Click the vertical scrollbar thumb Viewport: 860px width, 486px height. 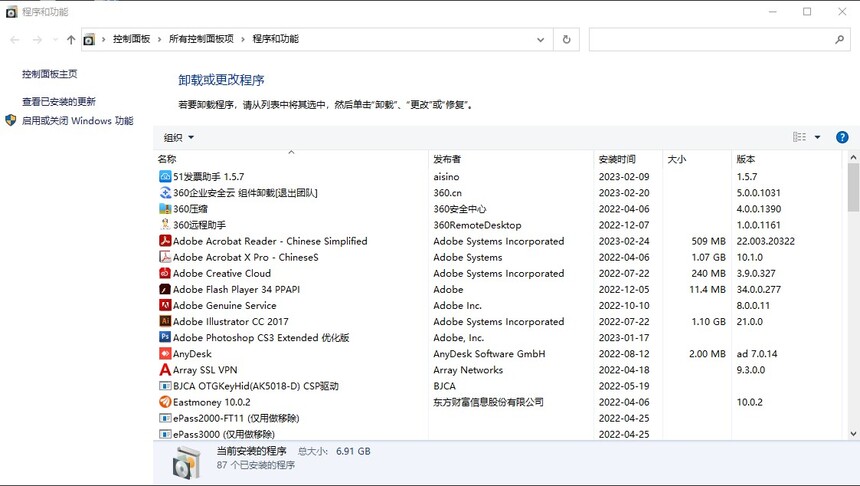[853, 187]
